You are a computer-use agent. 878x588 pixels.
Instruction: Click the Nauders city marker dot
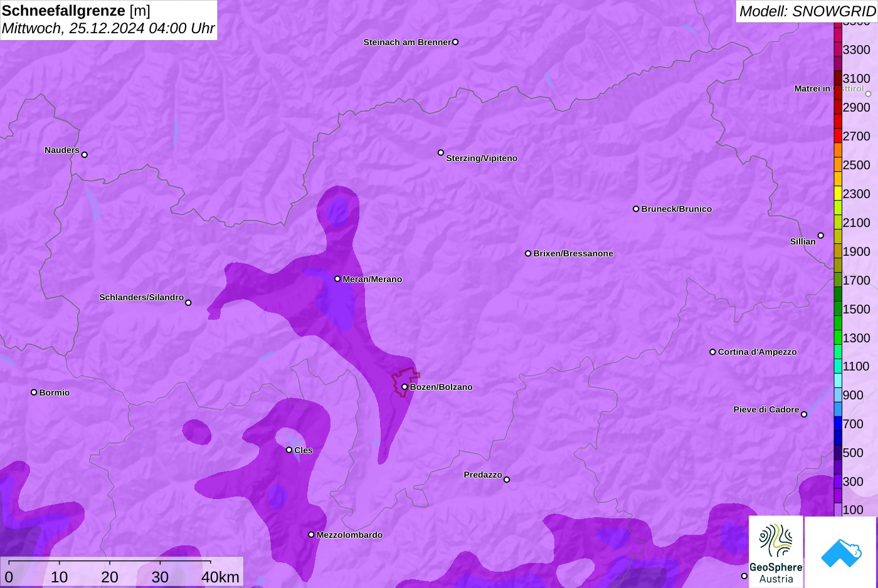[85, 154]
